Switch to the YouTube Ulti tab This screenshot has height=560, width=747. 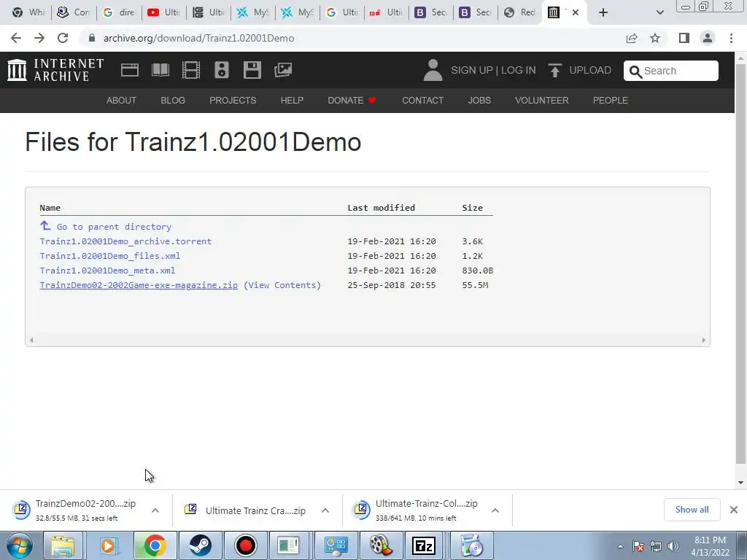163,12
